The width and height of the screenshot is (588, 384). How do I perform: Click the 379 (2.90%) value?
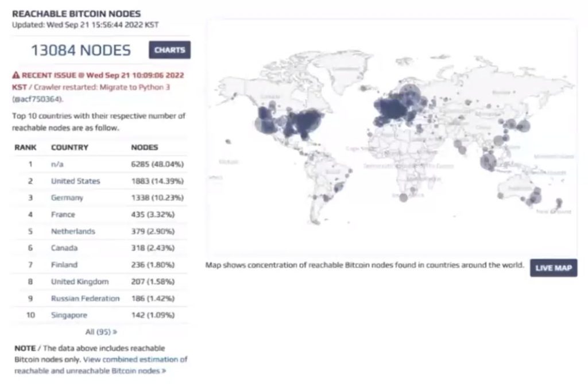tap(153, 231)
